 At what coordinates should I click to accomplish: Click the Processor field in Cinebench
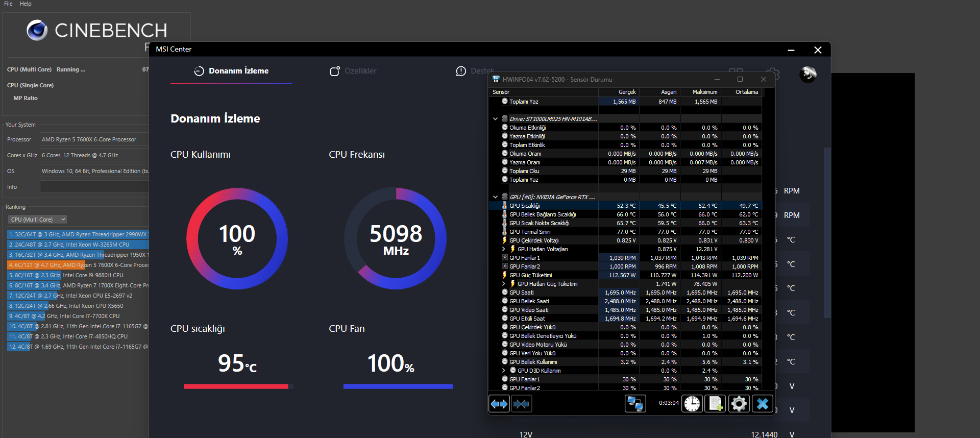(94, 139)
